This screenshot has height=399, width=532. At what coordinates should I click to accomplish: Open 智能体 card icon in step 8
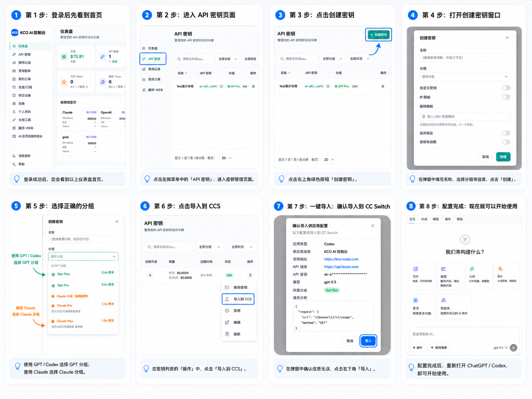443,300
